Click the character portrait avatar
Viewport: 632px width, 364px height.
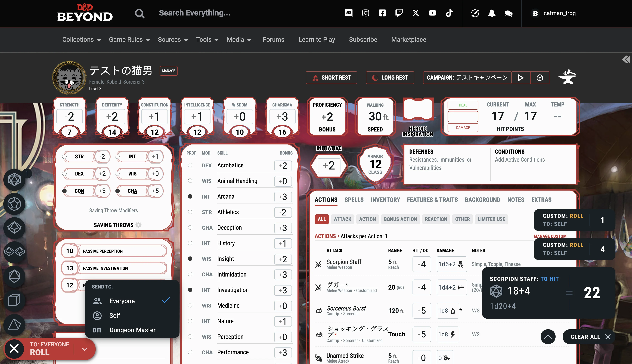click(69, 78)
